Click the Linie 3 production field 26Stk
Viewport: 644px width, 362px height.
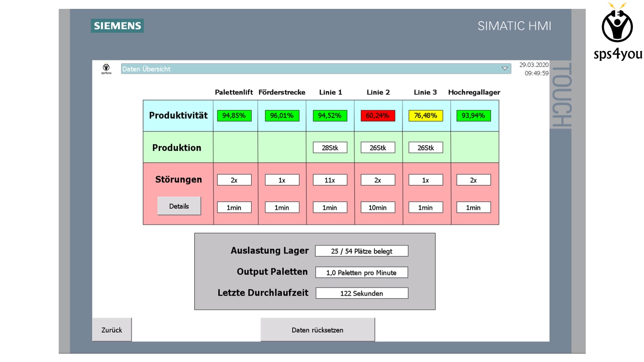[426, 147]
